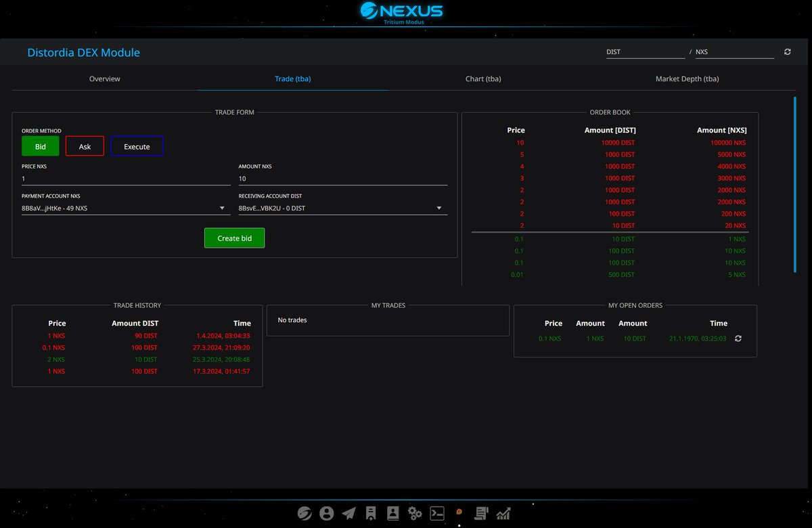Switch to Overview tab

point(105,79)
